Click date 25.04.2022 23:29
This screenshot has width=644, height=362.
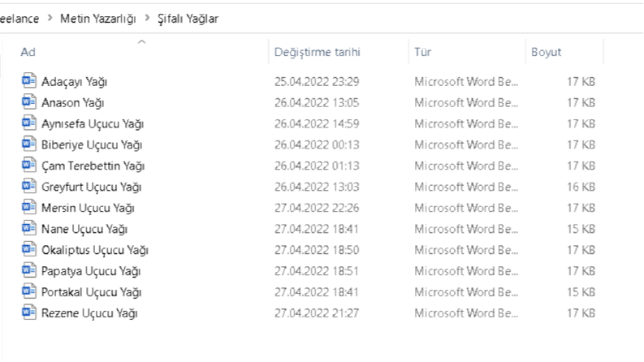(317, 82)
